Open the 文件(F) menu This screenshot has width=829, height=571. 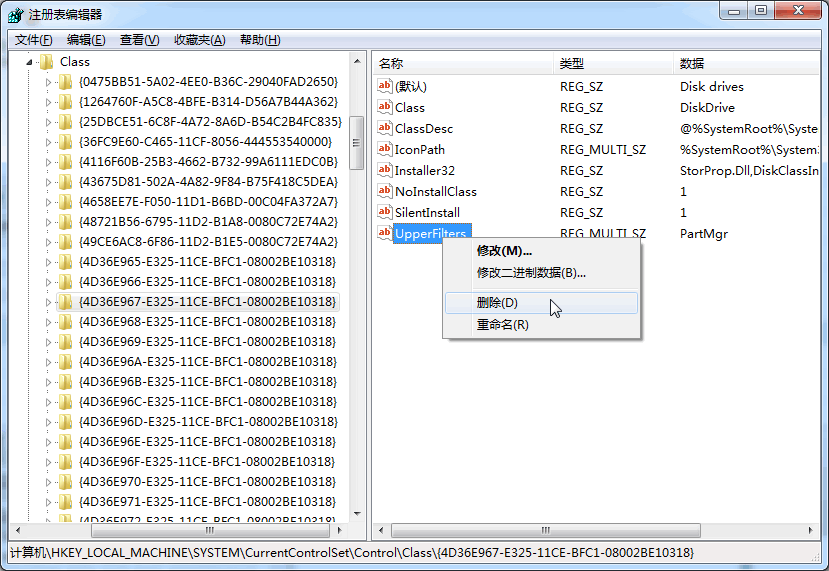pyautogui.click(x=33, y=40)
